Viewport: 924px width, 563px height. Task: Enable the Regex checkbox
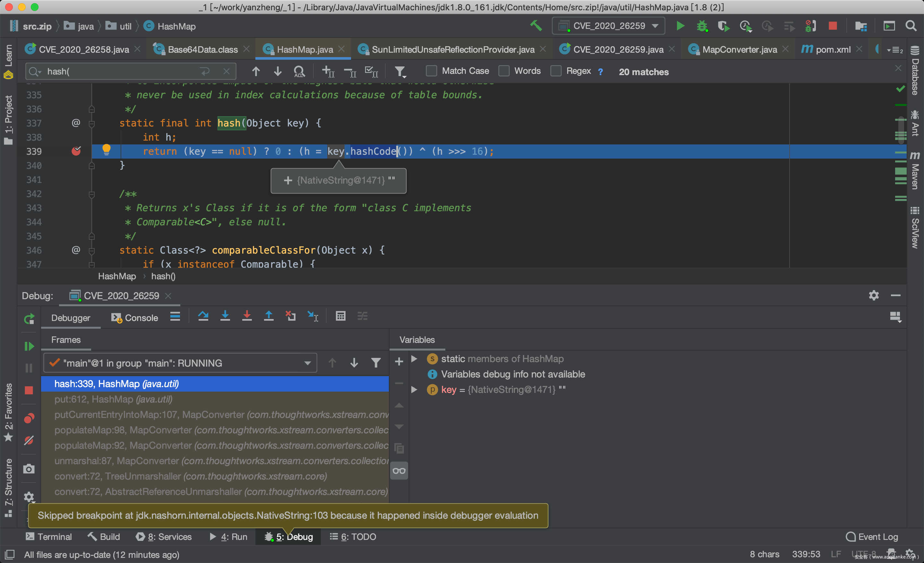pos(556,71)
